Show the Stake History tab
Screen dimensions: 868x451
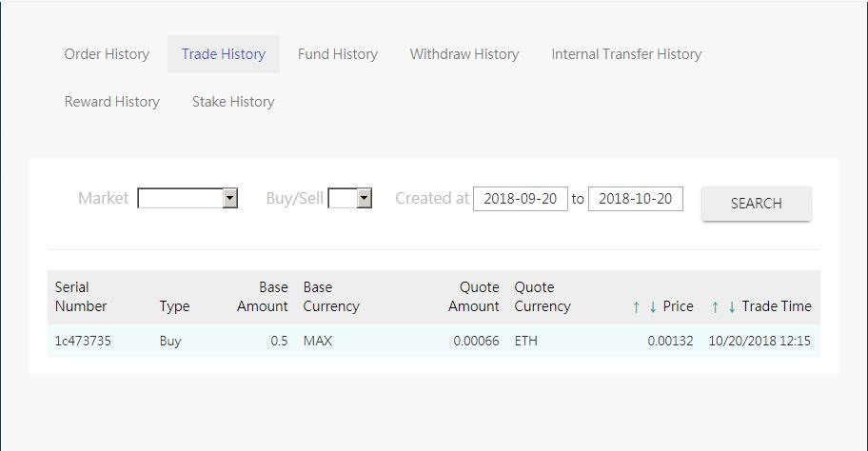233,102
